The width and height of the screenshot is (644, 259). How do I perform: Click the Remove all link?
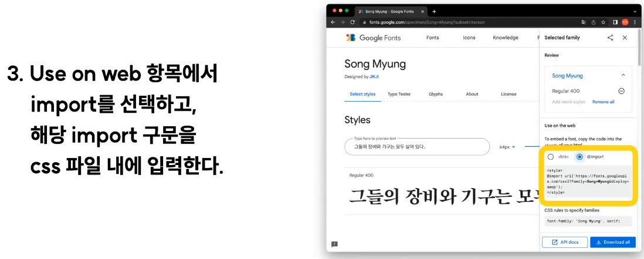pyautogui.click(x=603, y=102)
